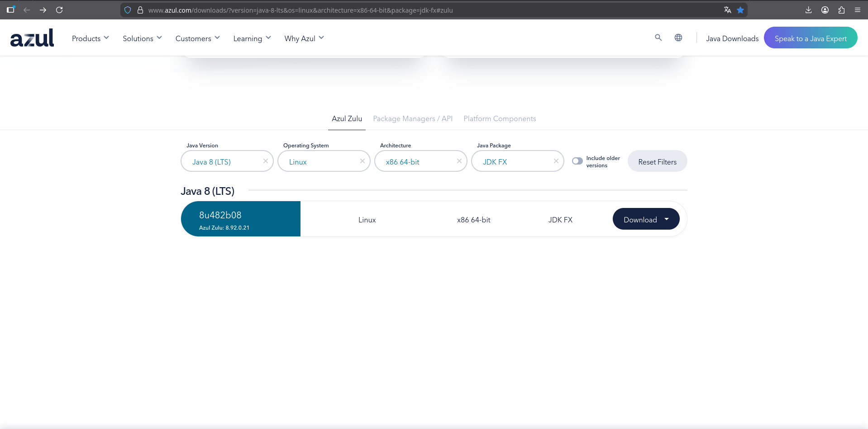Viewport: 868px width, 429px height.
Task: Switch to Package Managers / API tab
Action: (x=413, y=118)
